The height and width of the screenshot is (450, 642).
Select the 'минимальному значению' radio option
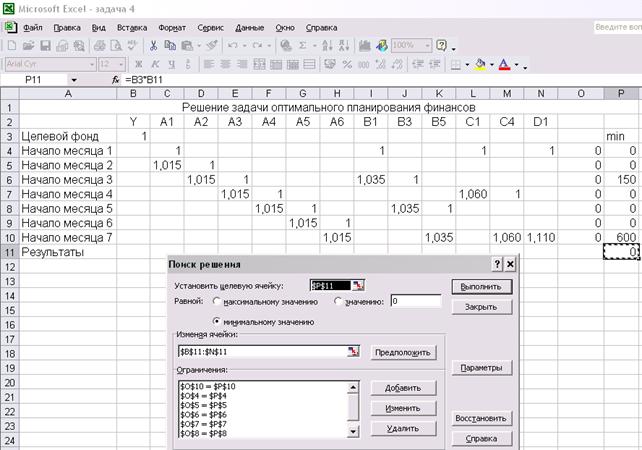click(216, 322)
